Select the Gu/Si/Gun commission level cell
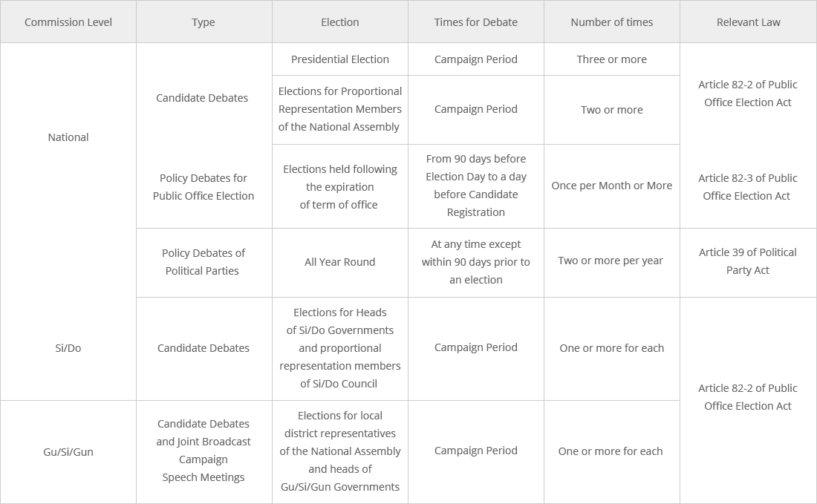 click(x=68, y=452)
